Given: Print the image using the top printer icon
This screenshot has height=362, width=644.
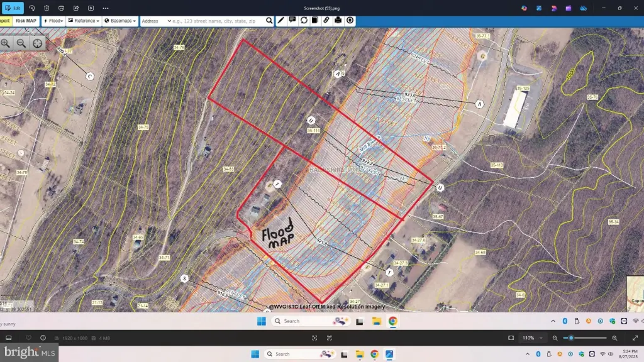Looking at the screenshot, I should (x=61, y=8).
